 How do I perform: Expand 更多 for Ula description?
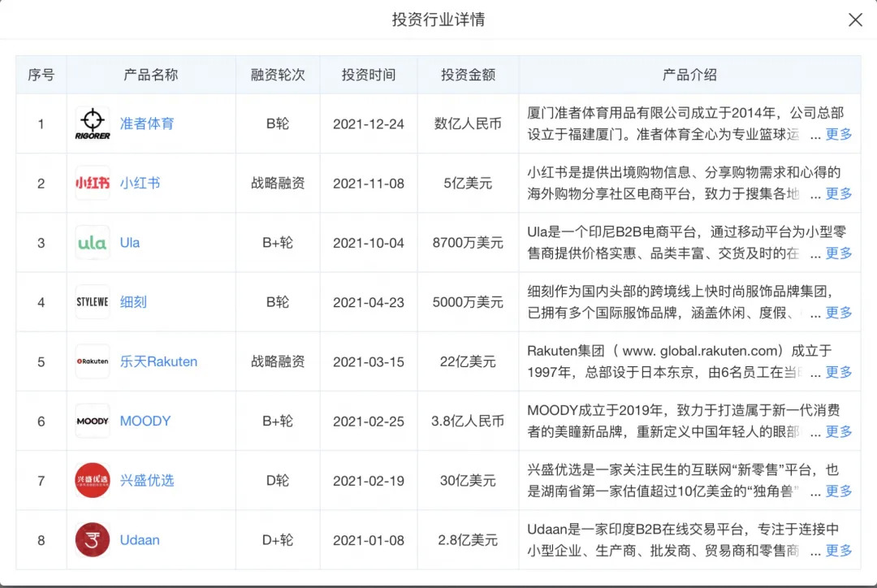click(838, 253)
